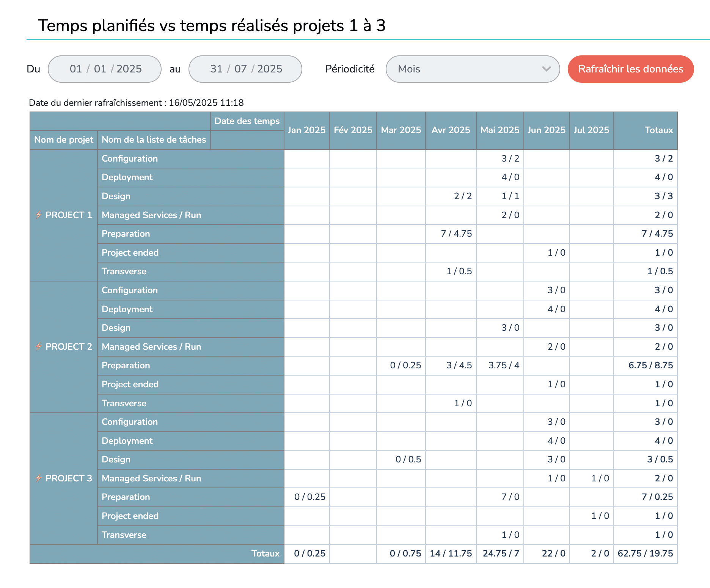The height and width of the screenshot is (588, 710).
Task: Click the Nom de projet header
Action: coord(64,140)
